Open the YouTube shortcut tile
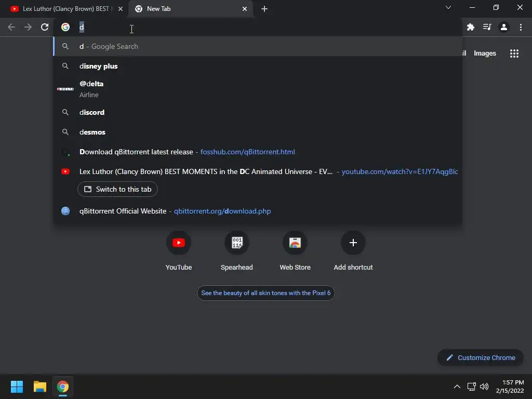The width and height of the screenshot is (532, 399). (179, 251)
